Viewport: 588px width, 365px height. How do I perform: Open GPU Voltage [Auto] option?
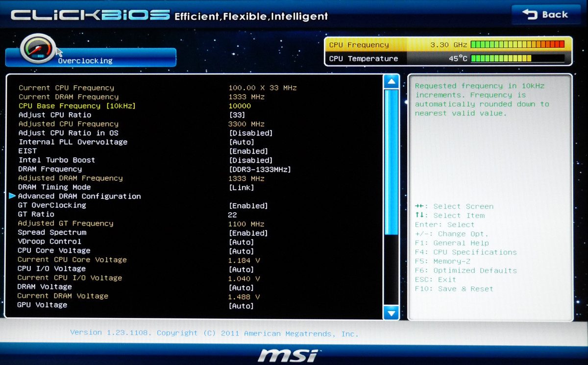coord(241,306)
